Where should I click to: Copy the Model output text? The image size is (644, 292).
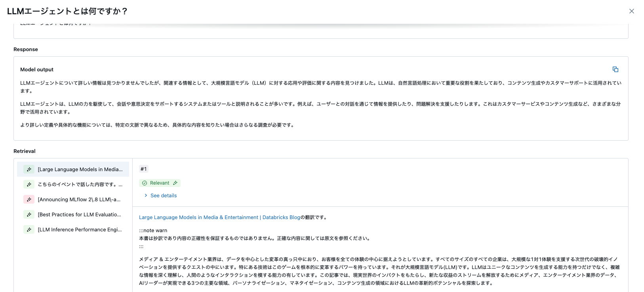tap(615, 69)
